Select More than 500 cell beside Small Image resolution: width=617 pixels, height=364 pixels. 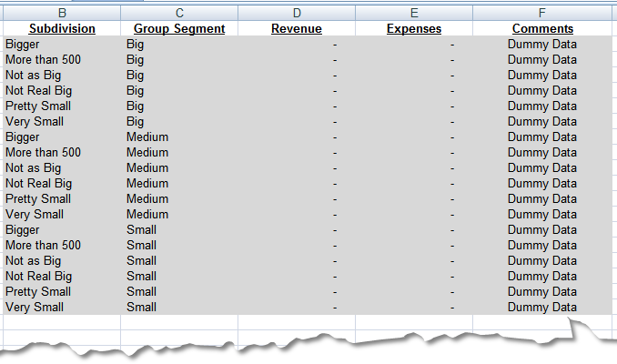[x=62, y=245]
